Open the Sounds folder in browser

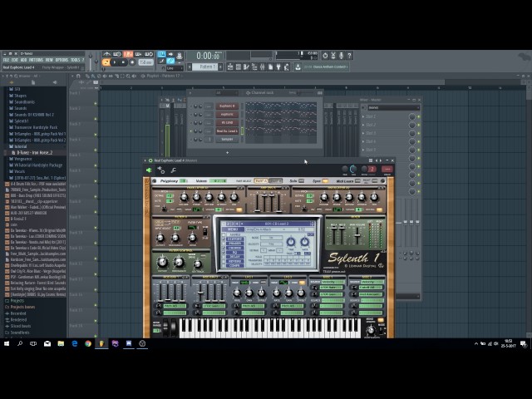pos(20,108)
